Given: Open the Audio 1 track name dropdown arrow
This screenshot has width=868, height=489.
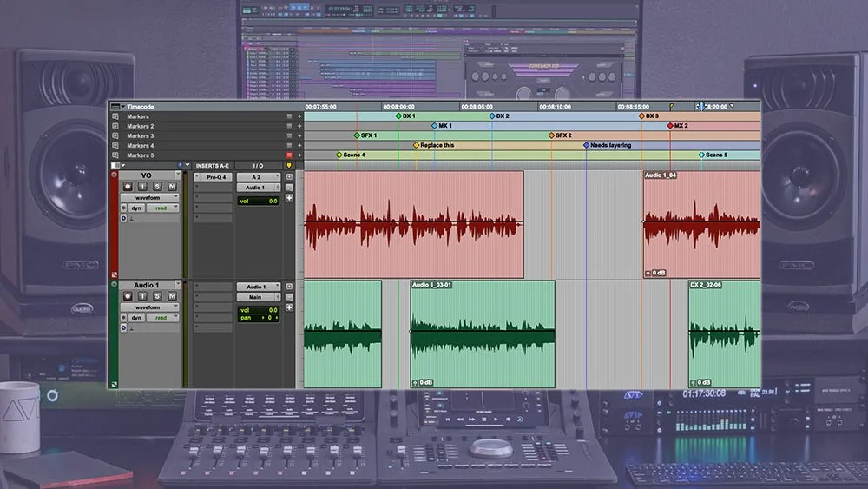Looking at the screenshot, I should 178,284.
